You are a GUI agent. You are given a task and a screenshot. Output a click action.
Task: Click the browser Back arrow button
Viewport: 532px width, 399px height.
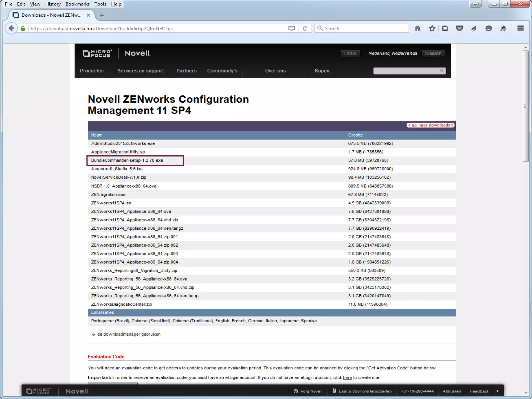point(11,28)
